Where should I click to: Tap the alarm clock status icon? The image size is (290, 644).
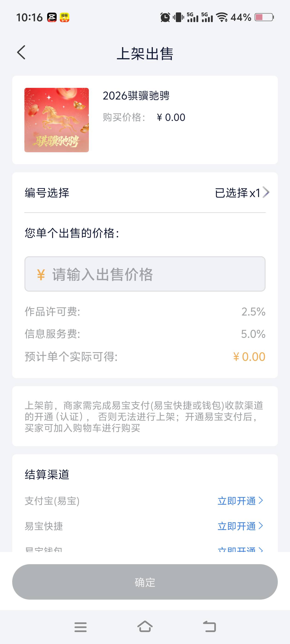coord(165,17)
